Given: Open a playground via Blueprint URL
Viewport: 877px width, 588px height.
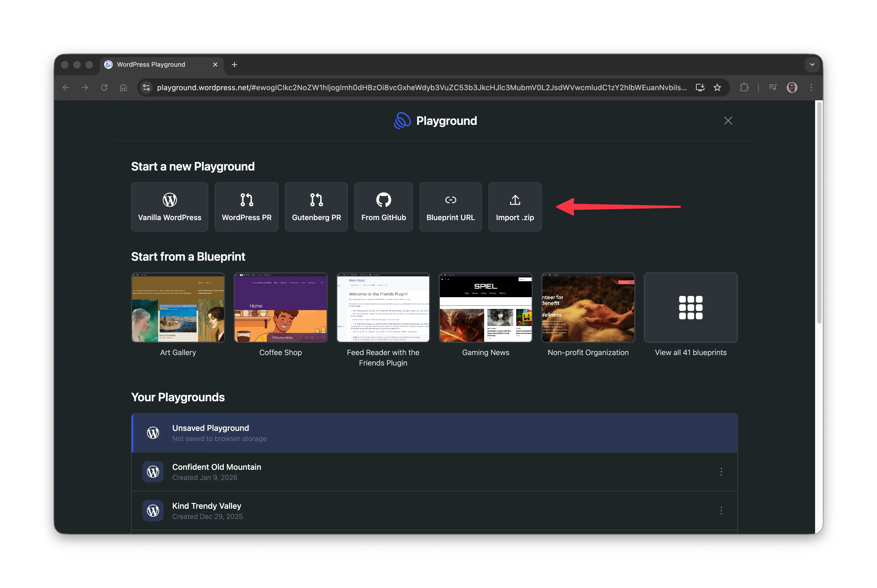Looking at the screenshot, I should click(450, 206).
